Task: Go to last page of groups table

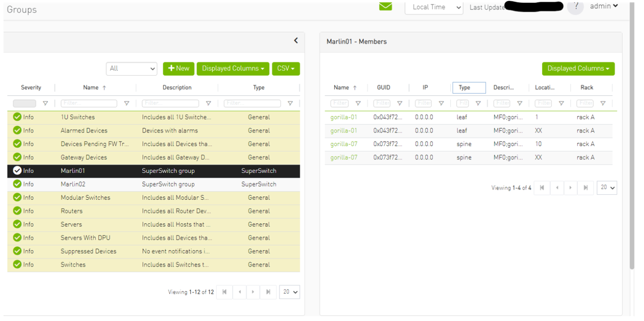Action: (268, 292)
